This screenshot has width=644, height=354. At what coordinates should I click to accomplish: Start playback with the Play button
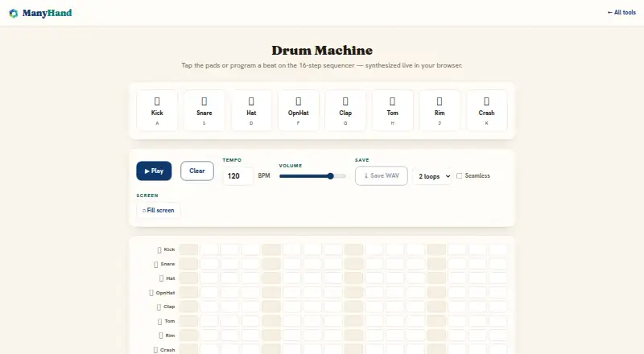point(154,171)
